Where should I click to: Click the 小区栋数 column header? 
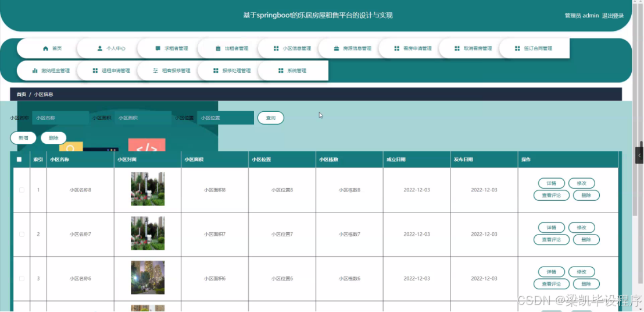click(x=349, y=159)
